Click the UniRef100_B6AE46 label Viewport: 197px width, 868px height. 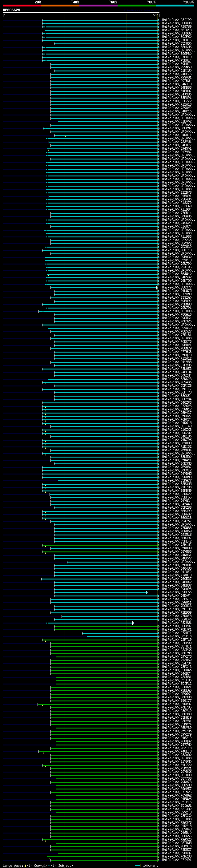177,619
